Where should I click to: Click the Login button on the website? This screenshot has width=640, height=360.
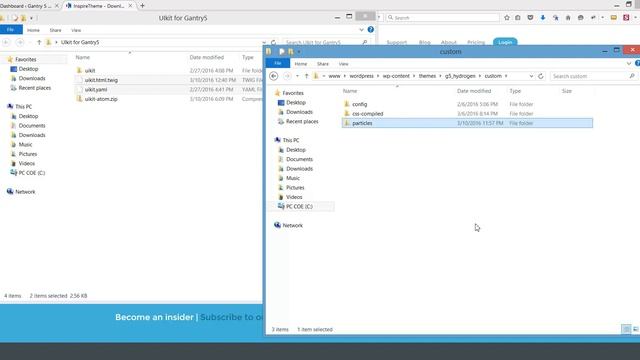[505, 42]
